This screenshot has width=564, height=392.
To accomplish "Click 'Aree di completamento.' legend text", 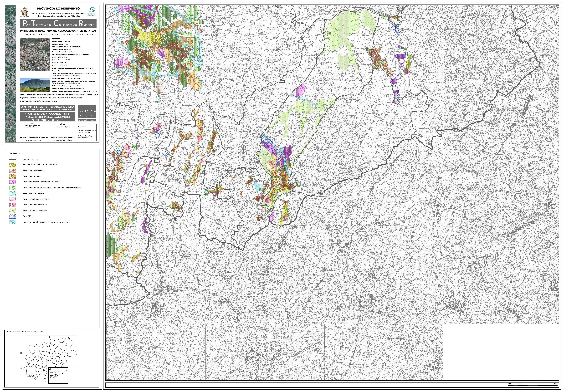I will click(34, 170).
